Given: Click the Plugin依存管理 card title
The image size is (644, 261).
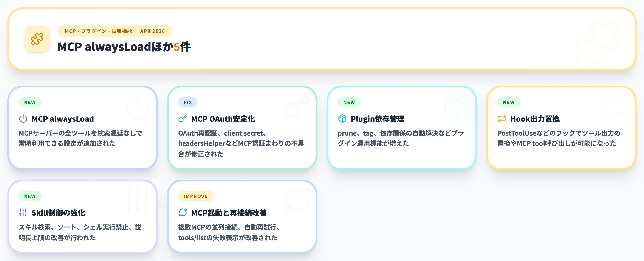Looking at the screenshot, I should tap(378, 119).
